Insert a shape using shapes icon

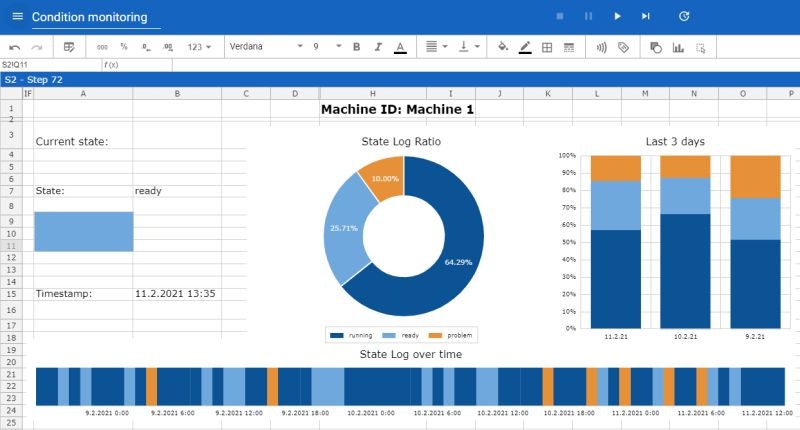tap(656, 47)
